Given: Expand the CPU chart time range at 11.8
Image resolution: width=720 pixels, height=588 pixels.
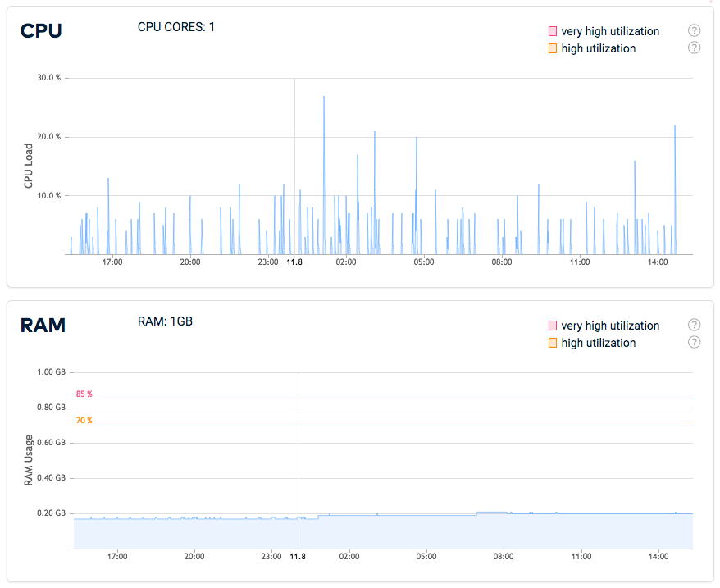Looking at the screenshot, I should pos(295,262).
